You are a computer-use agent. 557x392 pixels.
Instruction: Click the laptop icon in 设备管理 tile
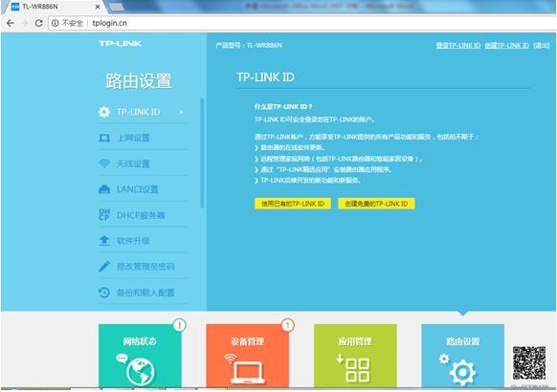pyautogui.click(x=247, y=372)
